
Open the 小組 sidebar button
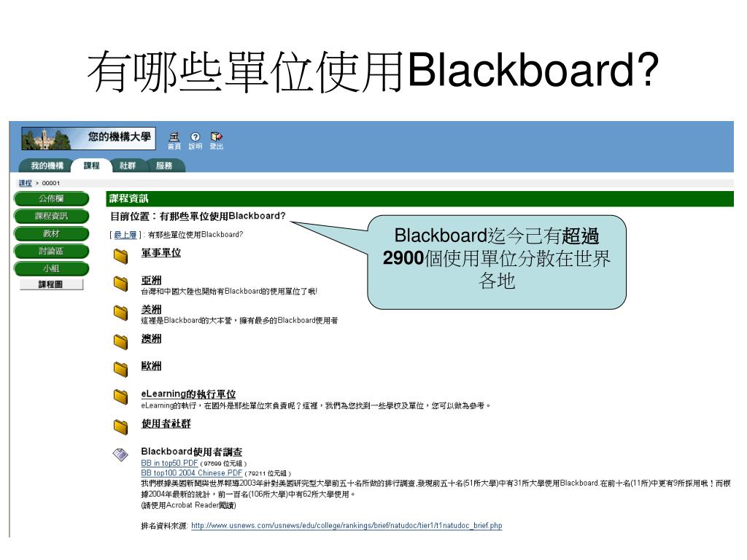(x=52, y=268)
